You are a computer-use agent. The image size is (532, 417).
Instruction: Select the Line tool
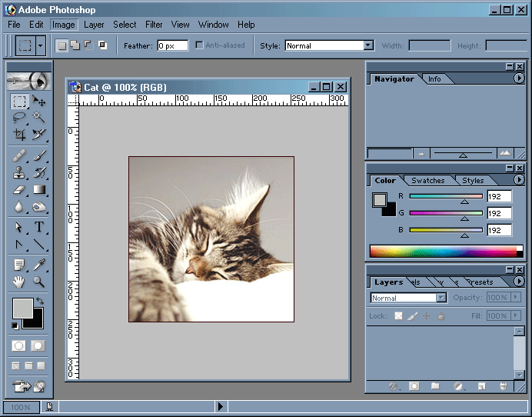click(39, 244)
